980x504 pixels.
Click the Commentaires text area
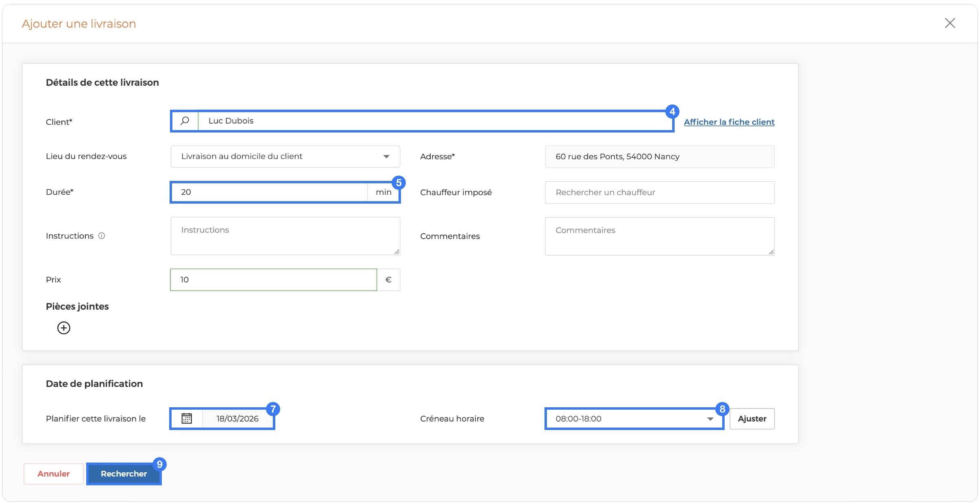coord(660,236)
